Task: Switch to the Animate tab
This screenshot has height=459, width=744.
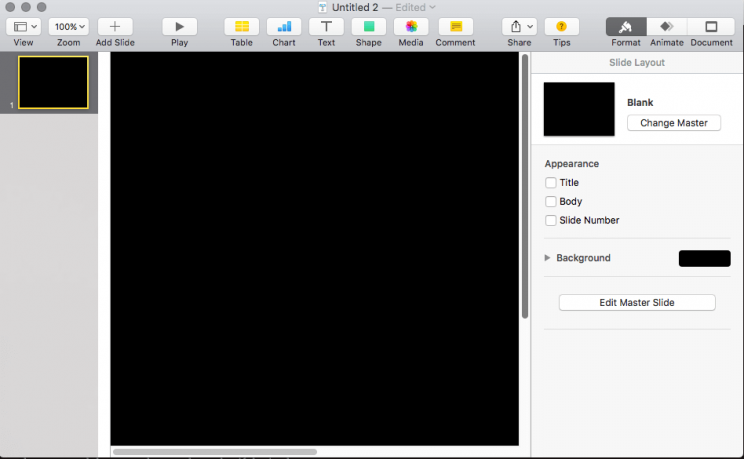Action: (x=666, y=27)
